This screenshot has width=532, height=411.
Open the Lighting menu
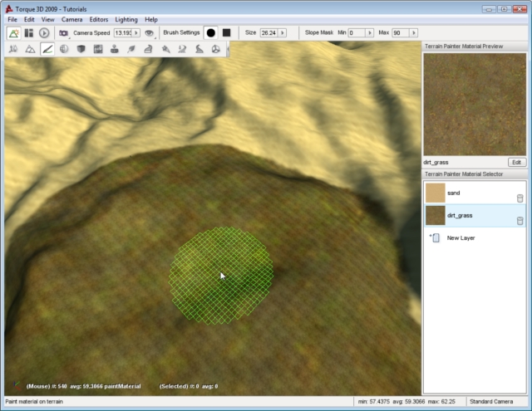pyautogui.click(x=126, y=18)
